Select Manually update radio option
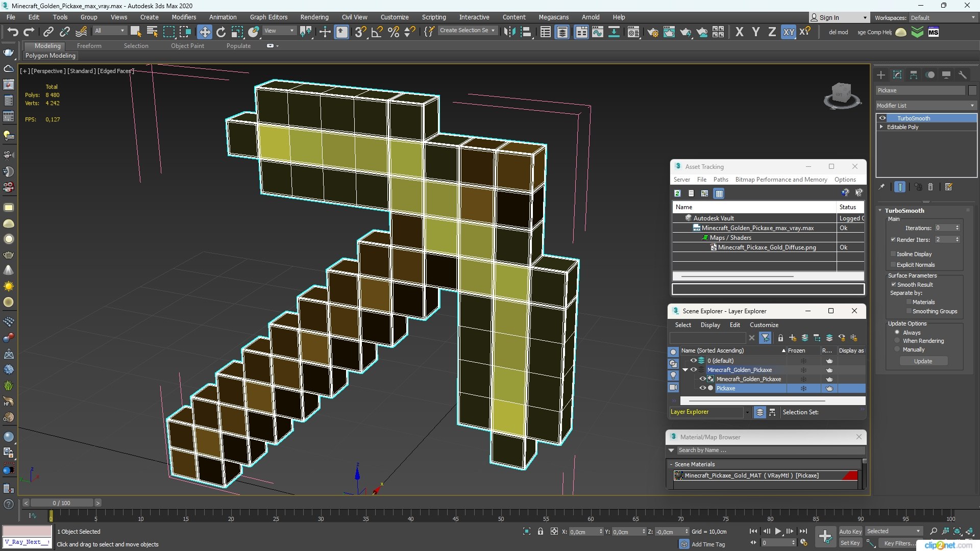Image resolution: width=980 pixels, height=551 pixels. tap(897, 349)
